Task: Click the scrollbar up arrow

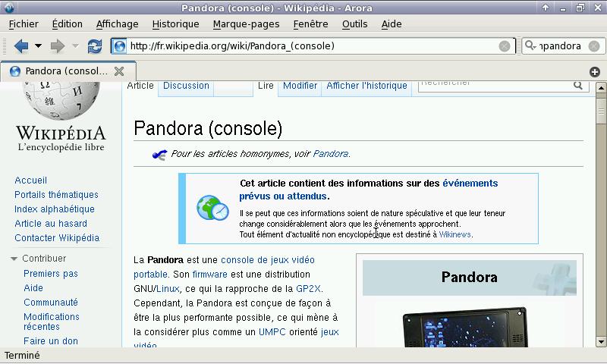Action: pyautogui.click(x=601, y=87)
